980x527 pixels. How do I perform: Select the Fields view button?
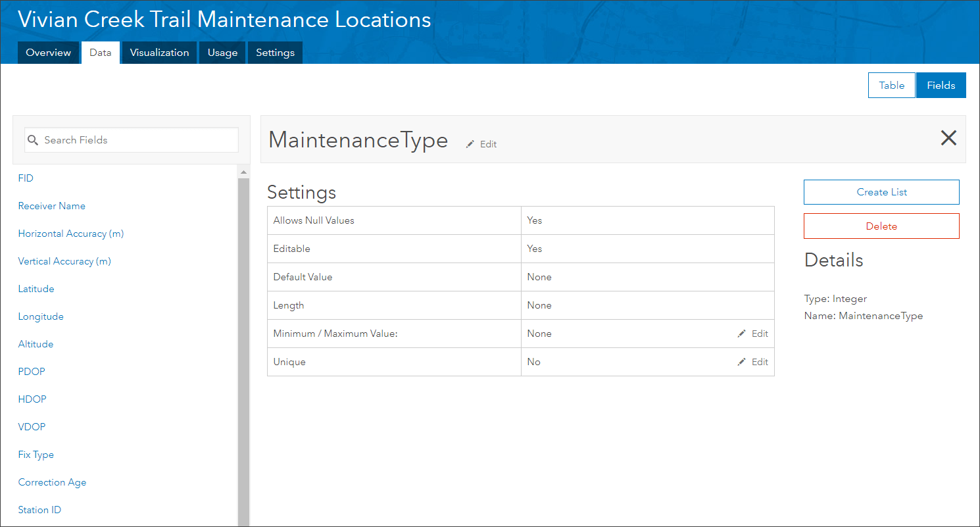941,86
